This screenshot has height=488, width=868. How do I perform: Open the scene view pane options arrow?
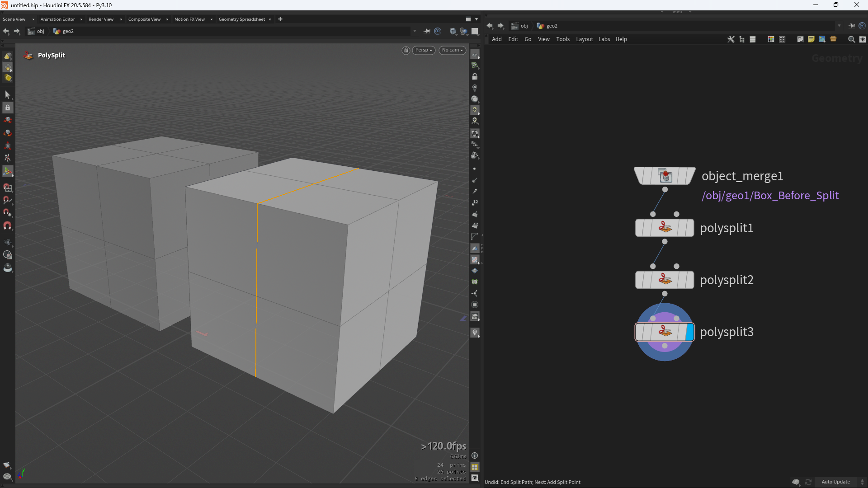[x=476, y=19]
